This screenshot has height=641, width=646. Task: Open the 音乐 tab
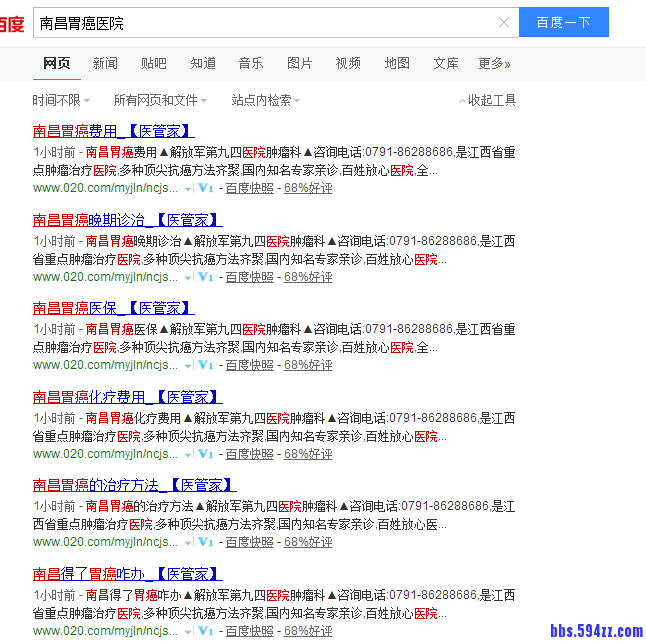(x=251, y=63)
